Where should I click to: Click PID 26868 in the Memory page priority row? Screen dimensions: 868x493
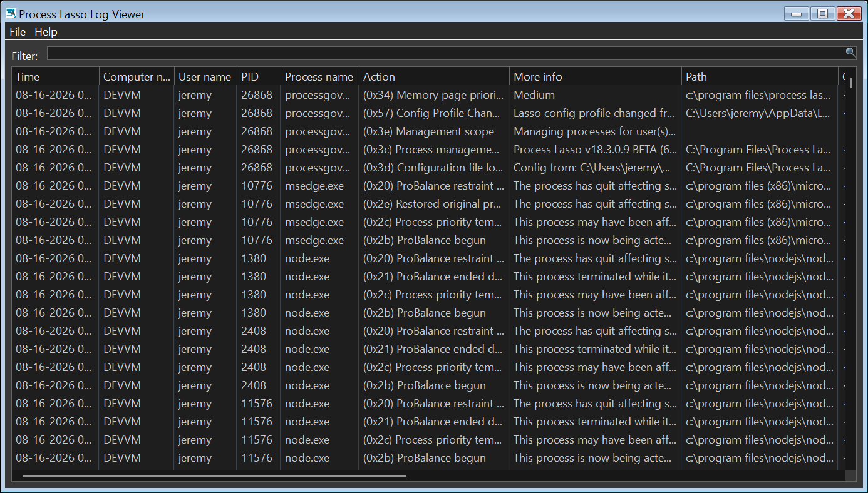pos(257,95)
